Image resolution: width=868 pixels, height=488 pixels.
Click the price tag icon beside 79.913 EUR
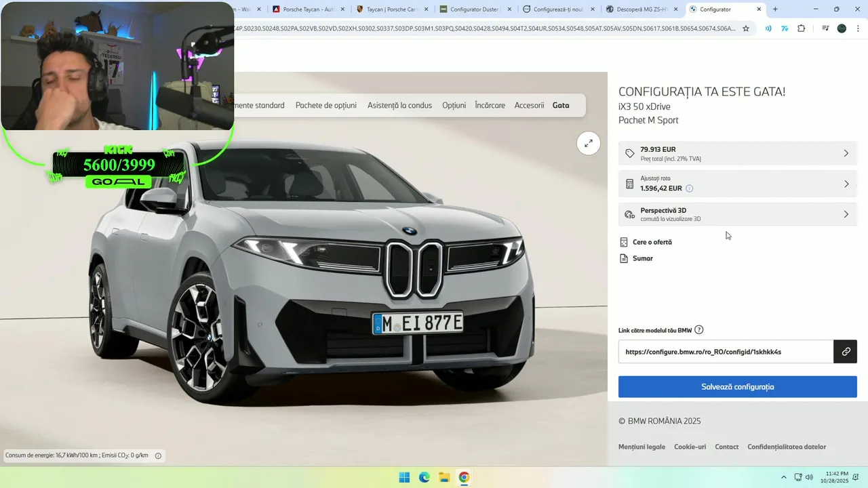[x=629, y=154]
